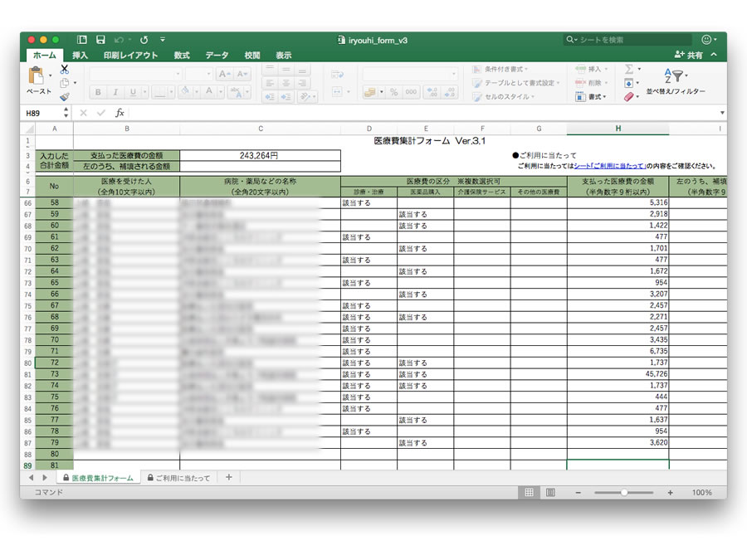Select the Format Painter brush icon
Viewport: 747px width, 560px height.
click(64, 97)
